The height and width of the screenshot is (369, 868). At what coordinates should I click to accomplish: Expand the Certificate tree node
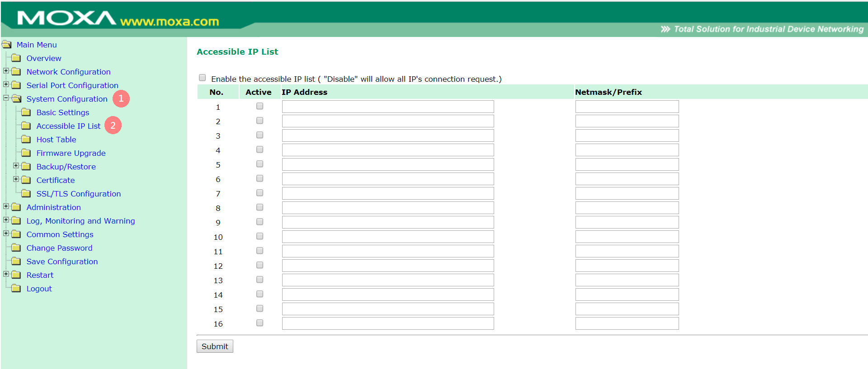point(16,179)
